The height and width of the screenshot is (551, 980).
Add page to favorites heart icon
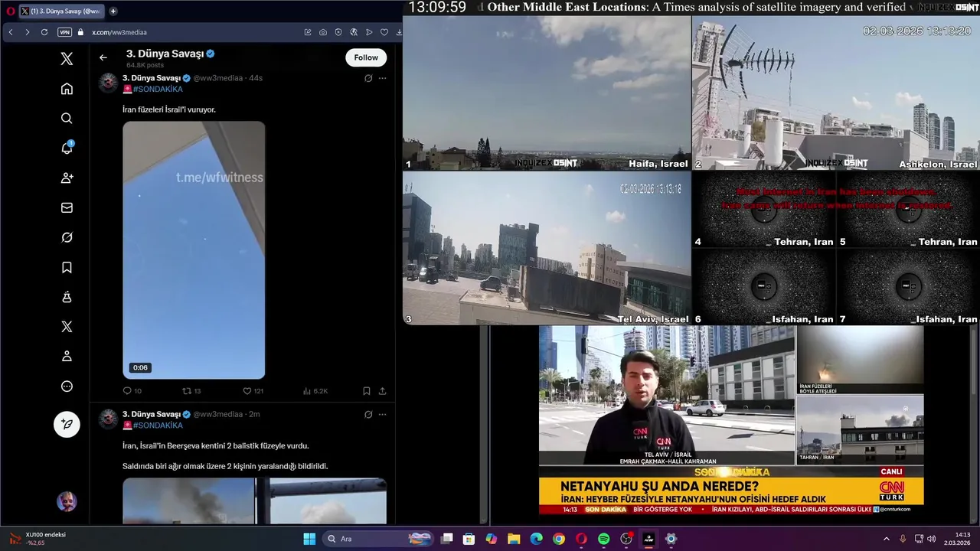click(x=384, y=32)
